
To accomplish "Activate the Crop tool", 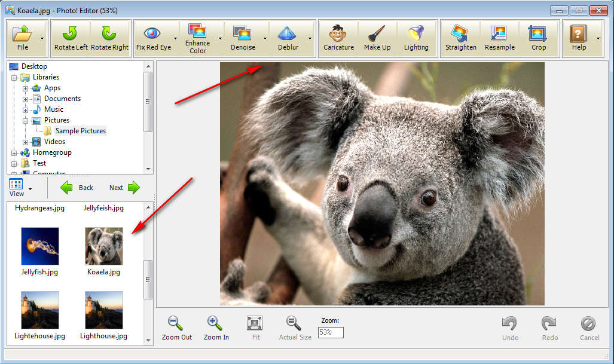I will pos(538,38).
